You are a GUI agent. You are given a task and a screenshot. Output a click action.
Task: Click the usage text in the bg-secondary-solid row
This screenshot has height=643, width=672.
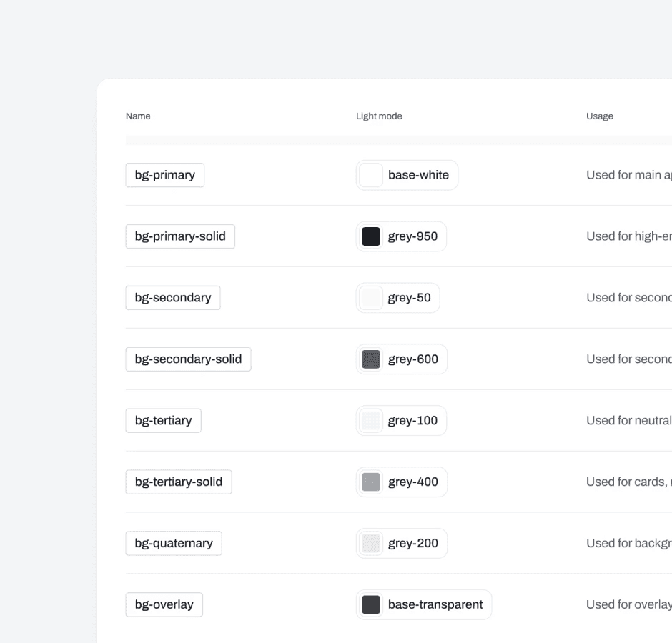pyautogui.click(x=628, y=359)
